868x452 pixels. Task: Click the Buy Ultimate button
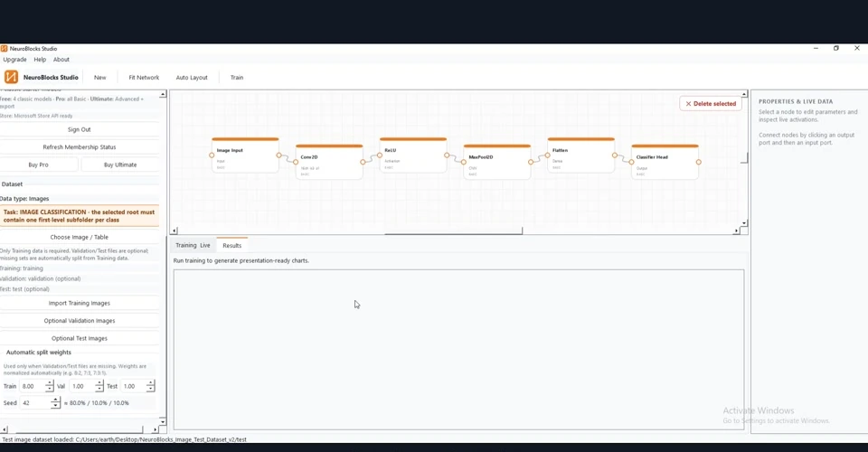coord(120,165)
